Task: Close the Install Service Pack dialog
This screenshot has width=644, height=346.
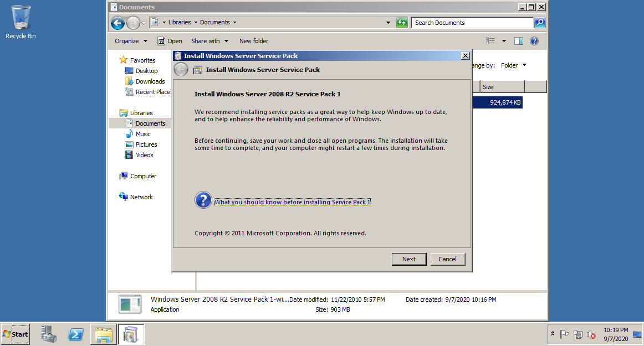Action: point(466,56)
